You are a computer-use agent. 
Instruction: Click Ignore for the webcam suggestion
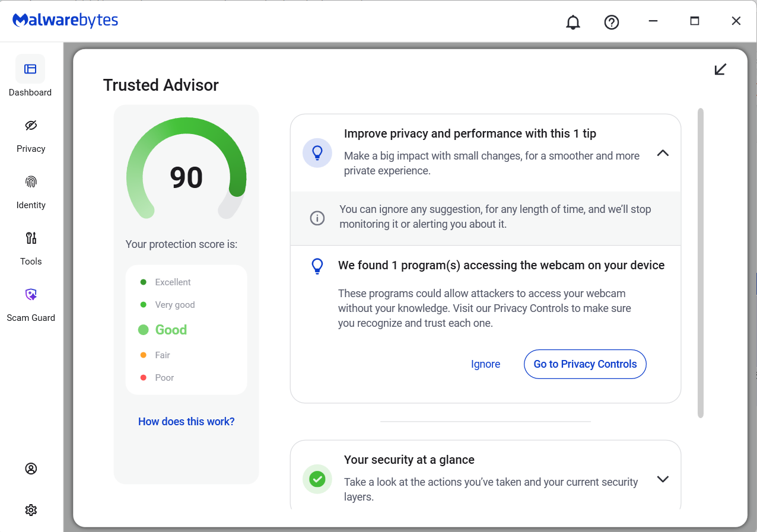click(485, 364)
